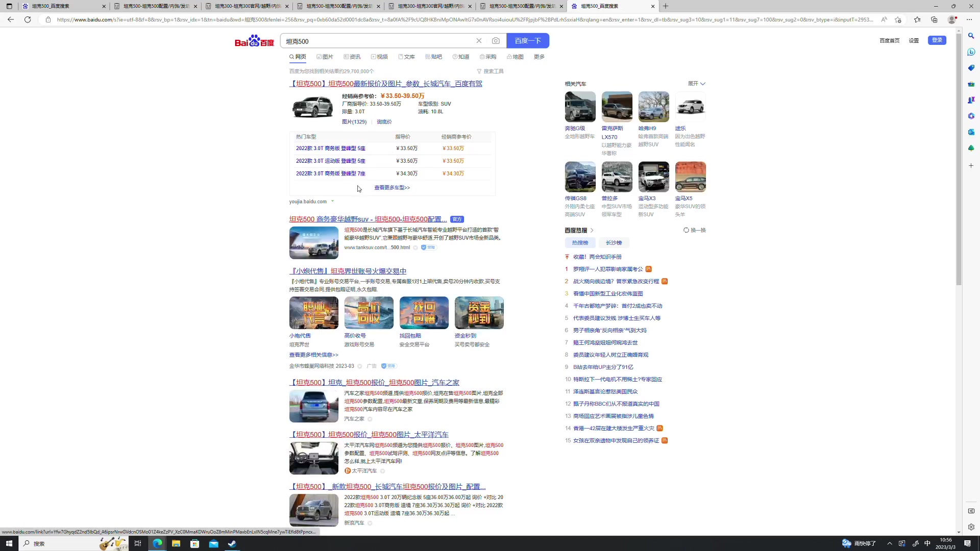Open the 奔驰G级 car thumbnail
This screenshot has height=551, width=980.
[580, 107]
